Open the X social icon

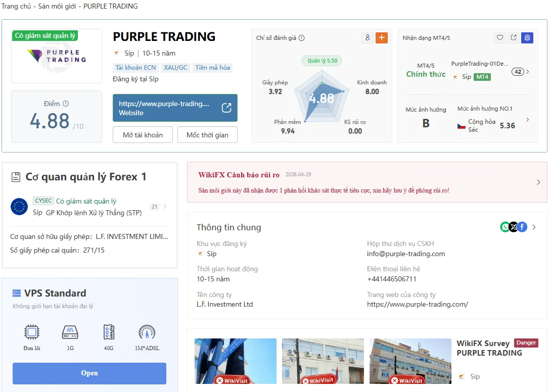pos(514,227)
